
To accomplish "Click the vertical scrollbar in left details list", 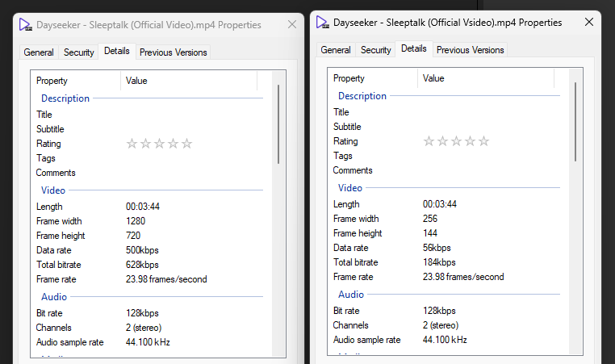I will (278, 124).
